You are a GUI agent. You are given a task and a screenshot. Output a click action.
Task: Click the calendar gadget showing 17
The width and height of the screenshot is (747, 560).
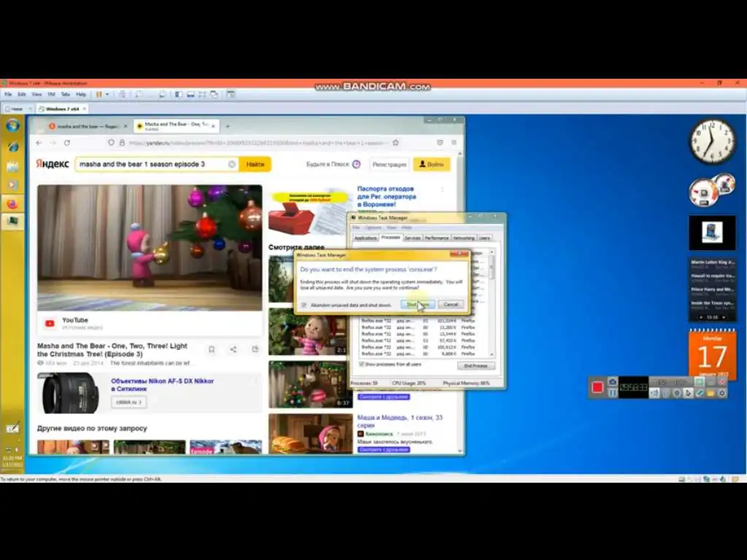click(x=712, y=354)
